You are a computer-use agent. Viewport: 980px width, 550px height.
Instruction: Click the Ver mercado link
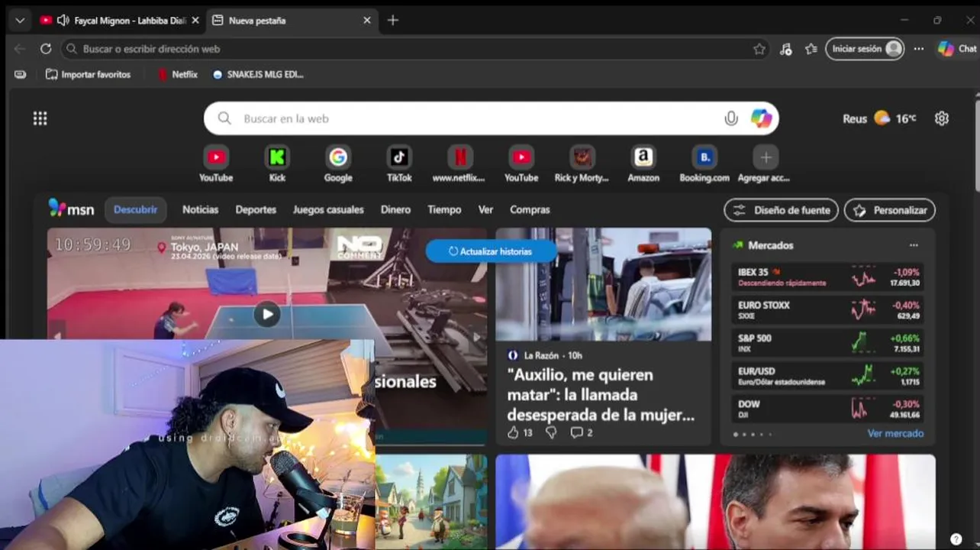(x=895, y=434)
